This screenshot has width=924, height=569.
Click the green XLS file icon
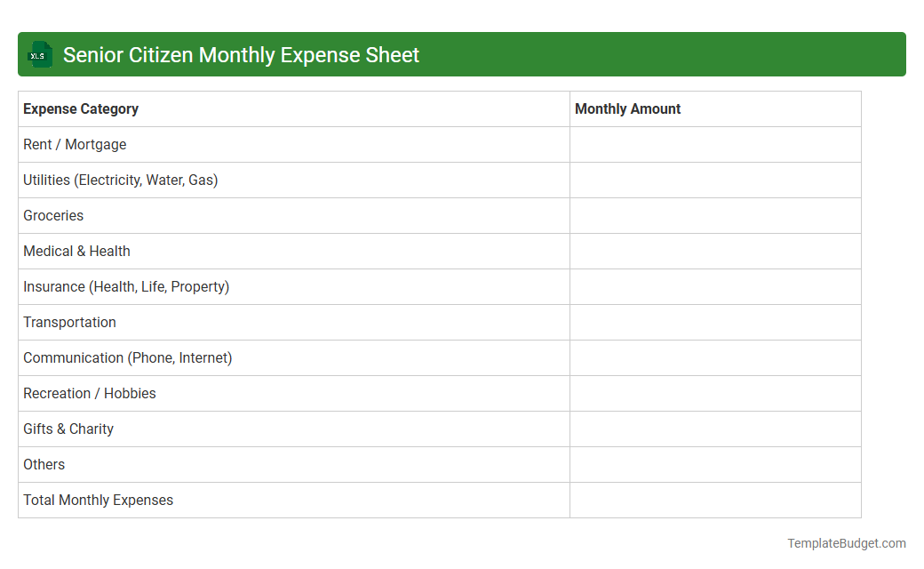pos(39,54)
